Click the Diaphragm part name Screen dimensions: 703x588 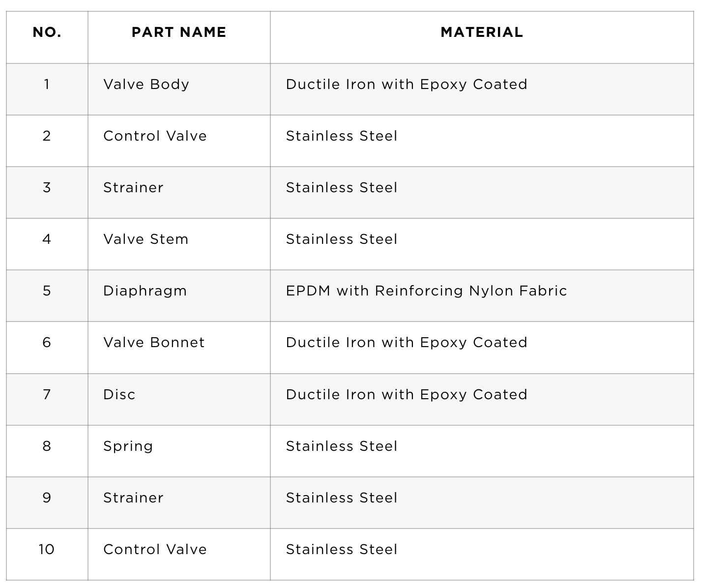pos(145,291)
